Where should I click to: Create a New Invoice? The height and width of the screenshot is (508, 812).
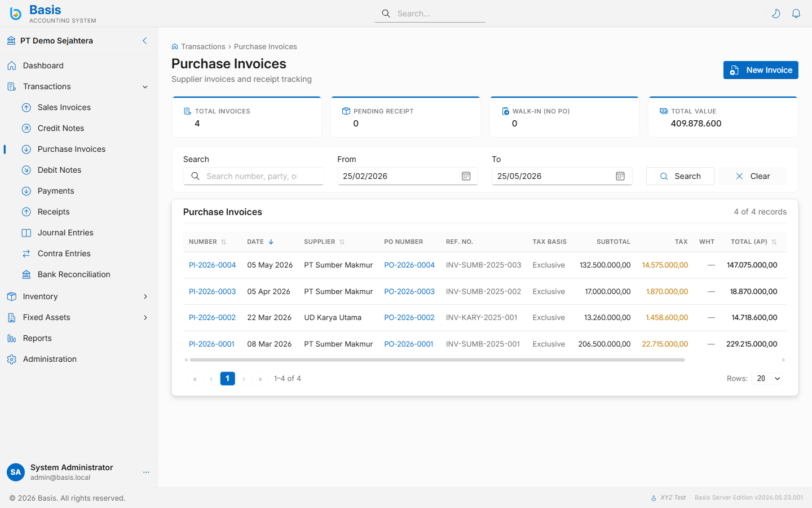coord(761,70)
